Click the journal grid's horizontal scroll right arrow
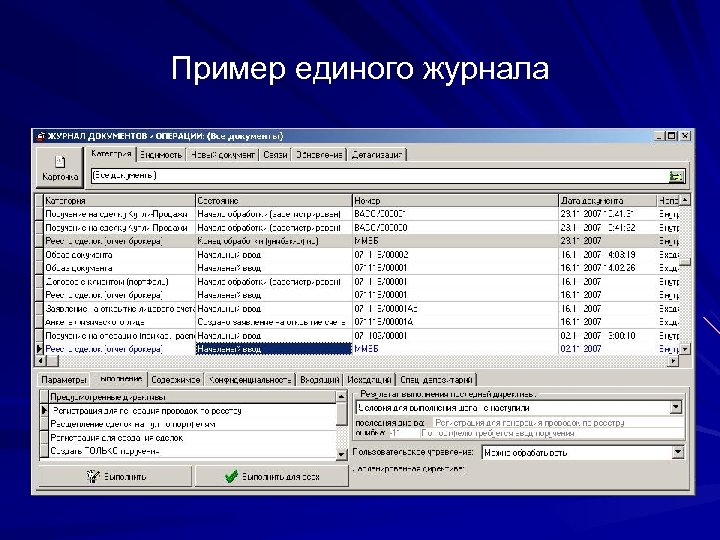The height and width of the screenshot is (540, 720). click(x=674, y=361)
